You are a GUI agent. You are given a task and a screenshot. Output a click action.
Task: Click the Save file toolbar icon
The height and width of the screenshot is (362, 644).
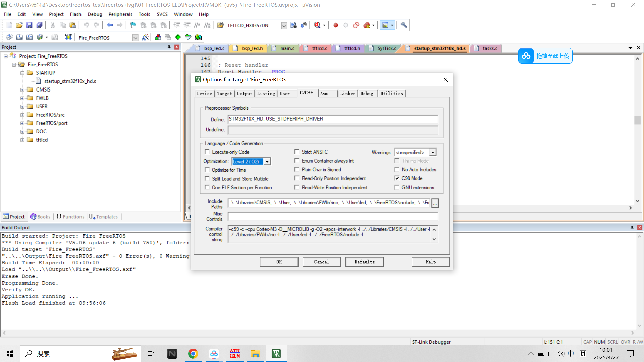click(29, 25)
